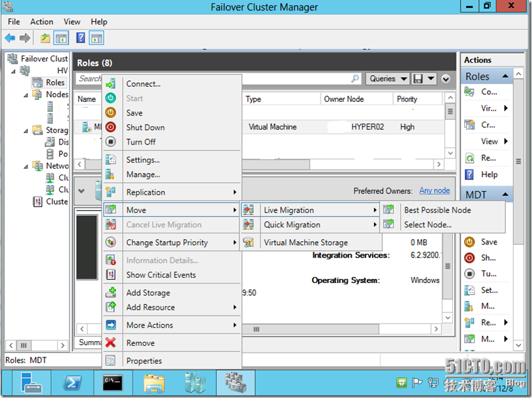
Task: Open the Summary tab at the bottom
Action: coord(90,342)
